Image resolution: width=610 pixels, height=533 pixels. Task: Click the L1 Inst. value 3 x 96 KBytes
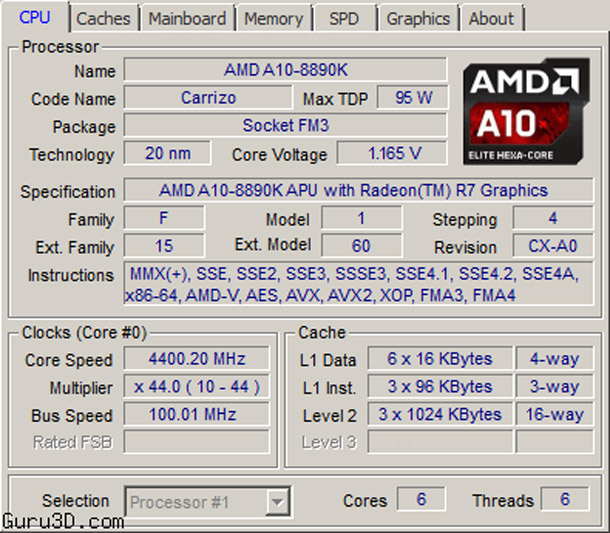pyautogui.click(x=440, y=386)
